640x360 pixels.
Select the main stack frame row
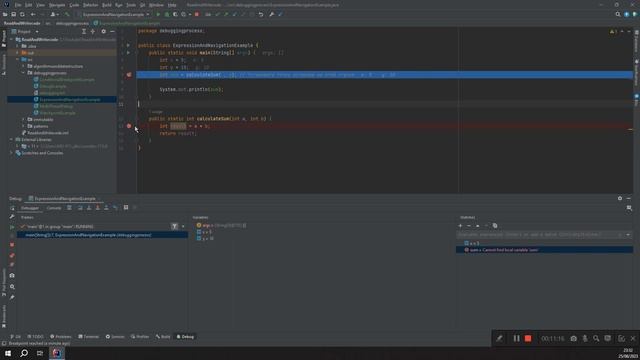[102, 235]
